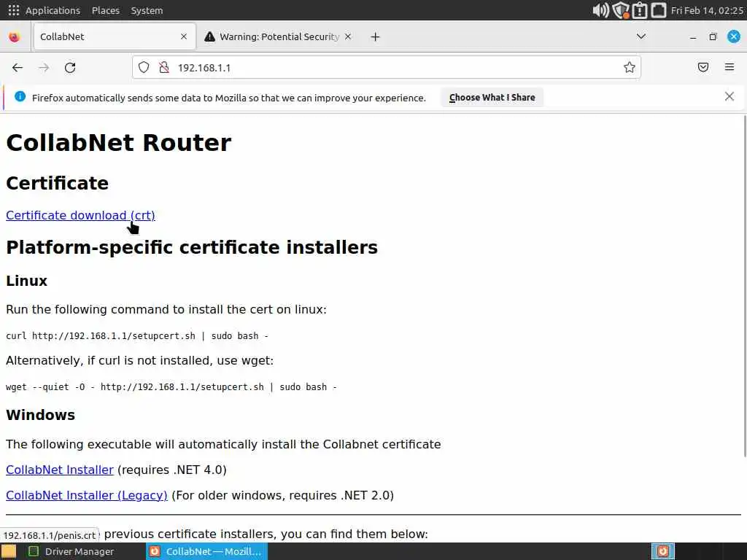
Task: Reload the current page
Action: coord(70,68)
